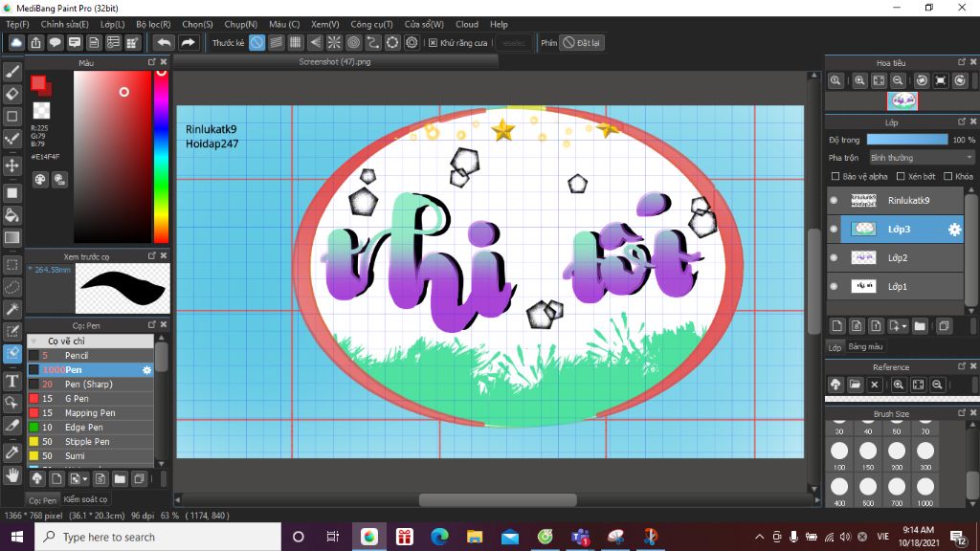Choose the Text tool
The height and width of the screenshot is (551, 980).
pyautogui.click(x=12, y=381)
